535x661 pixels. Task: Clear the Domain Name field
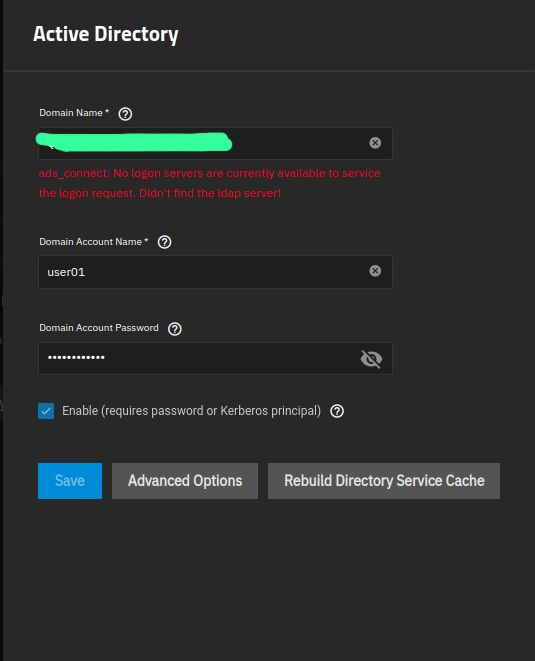375,143
